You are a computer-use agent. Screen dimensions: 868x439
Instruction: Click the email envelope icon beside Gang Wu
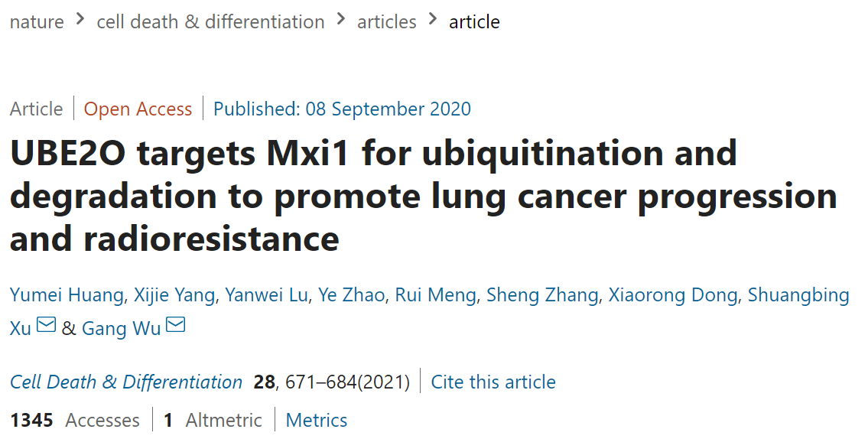tap(175, 324)
